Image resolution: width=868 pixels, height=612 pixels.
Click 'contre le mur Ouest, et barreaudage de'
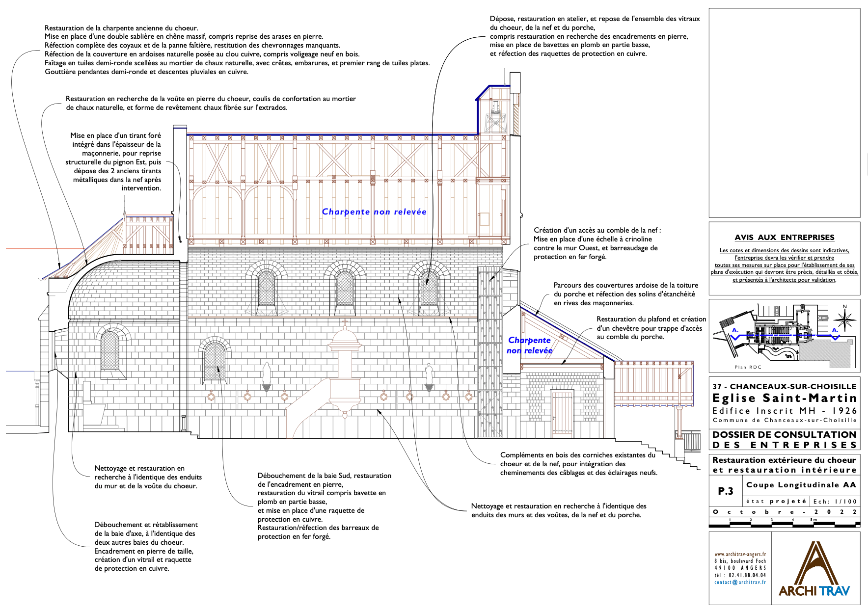(596, 248)
